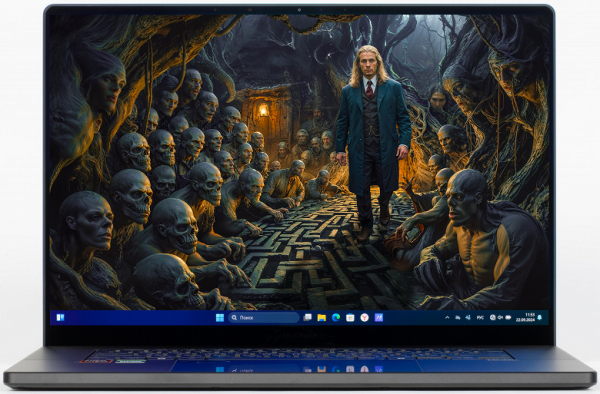Viewport: 600px width, 394px height.
Task: Open the Widgets panel on the taskbar
Action: [60, 317]
